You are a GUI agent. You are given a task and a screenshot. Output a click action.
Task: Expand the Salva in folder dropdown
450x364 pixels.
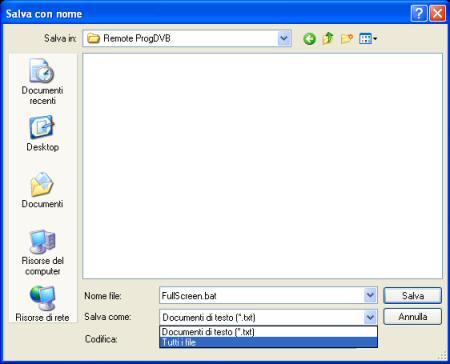[x=284, y=39]
